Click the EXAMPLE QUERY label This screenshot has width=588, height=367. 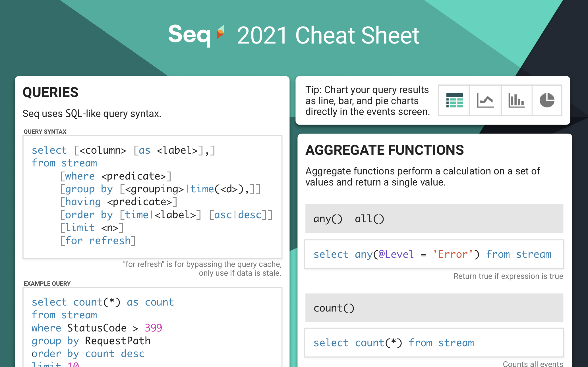[x=47, y=284]
